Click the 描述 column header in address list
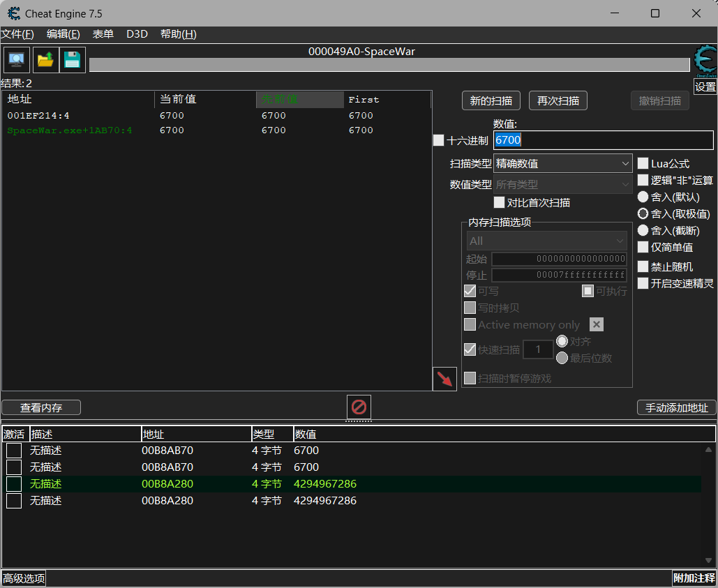Viewport: 718px width, 588px height. coord(86,435)
